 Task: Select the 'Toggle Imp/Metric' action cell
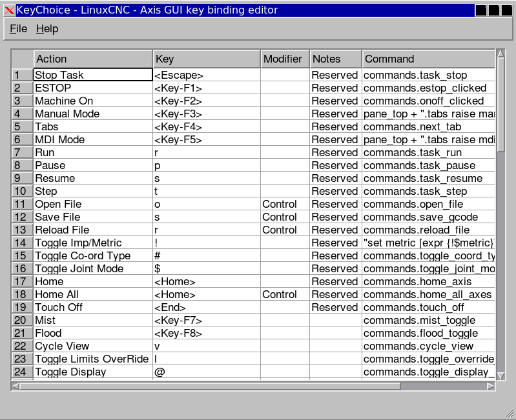93,243
